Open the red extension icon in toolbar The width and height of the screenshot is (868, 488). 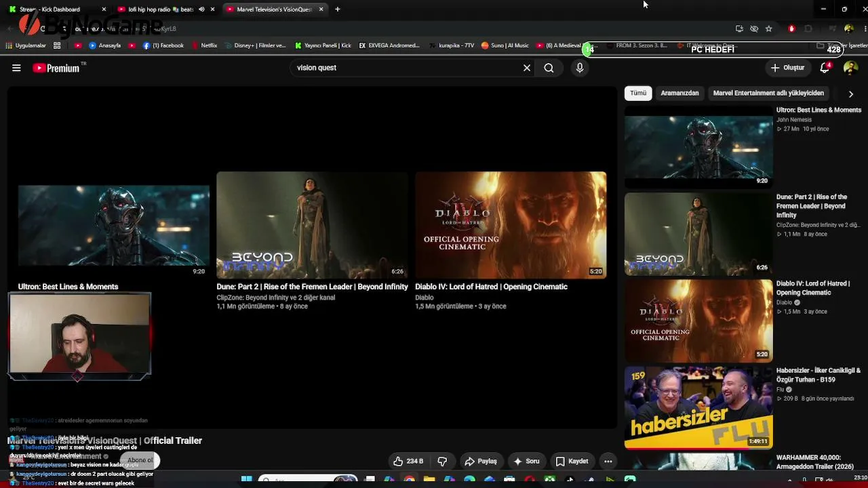coord(791,28)
